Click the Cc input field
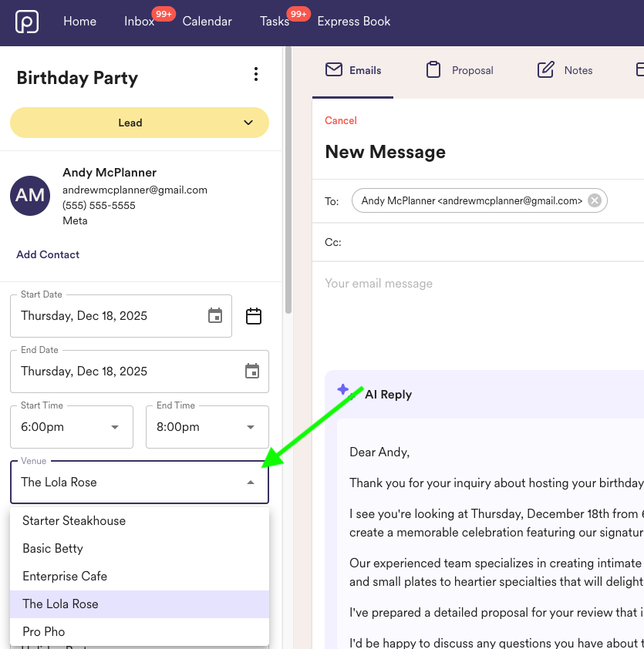The height and width of the screenshot is (649, 644). (463, 242)
